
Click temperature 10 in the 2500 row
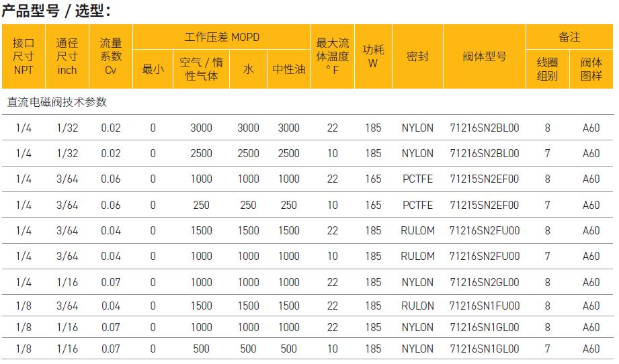coord(333,153)
